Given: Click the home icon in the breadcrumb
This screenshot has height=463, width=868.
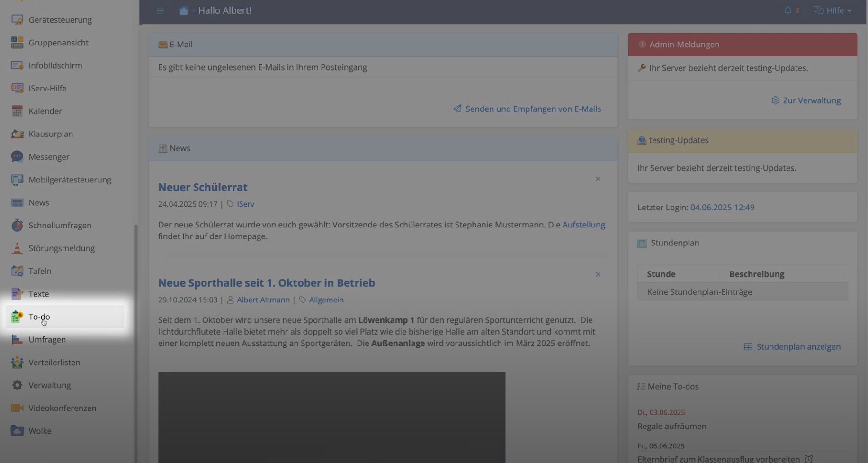Looking at the screenshot, I should (183, 9).
